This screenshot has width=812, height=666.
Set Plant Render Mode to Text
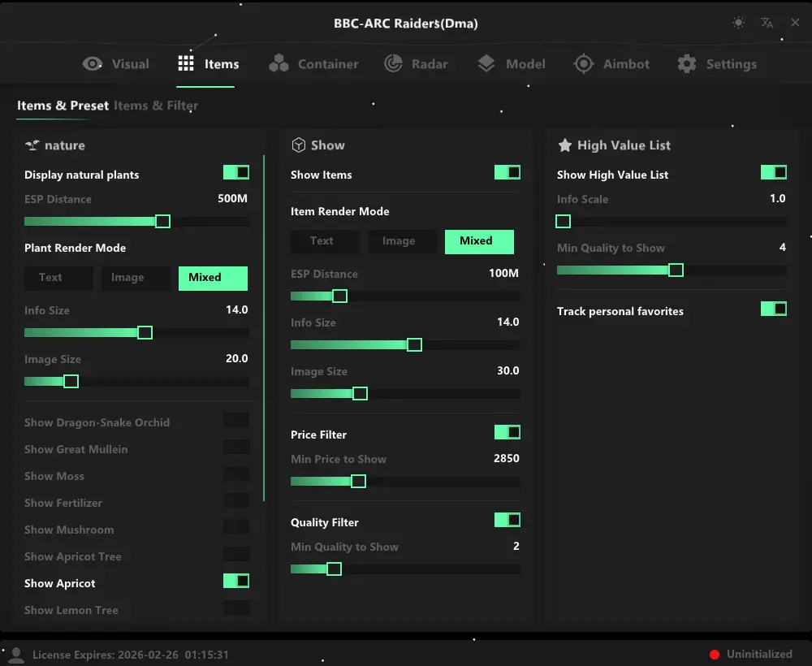coord(58,278)
